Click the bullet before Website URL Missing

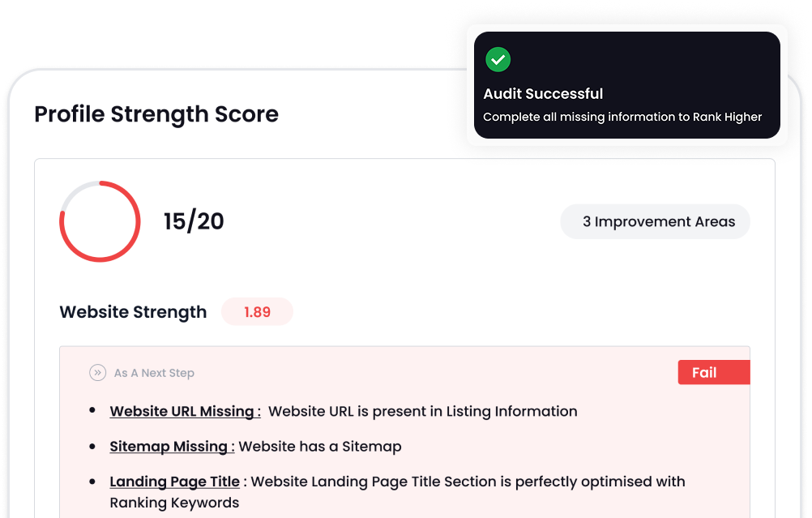[92, 411]
